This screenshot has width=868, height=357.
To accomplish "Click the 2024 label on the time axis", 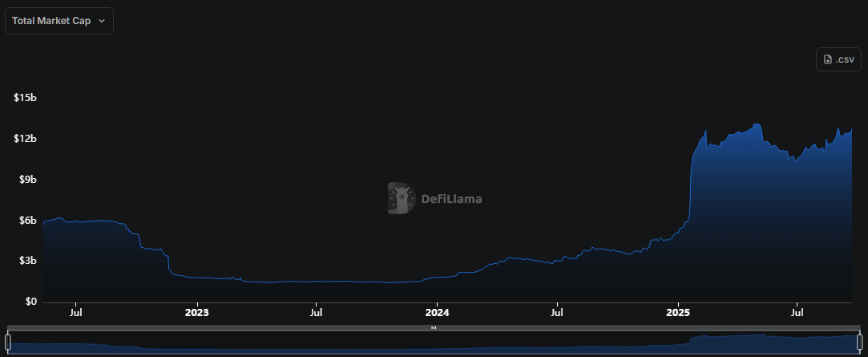I will pyautogui.click(x=438, y=312).
